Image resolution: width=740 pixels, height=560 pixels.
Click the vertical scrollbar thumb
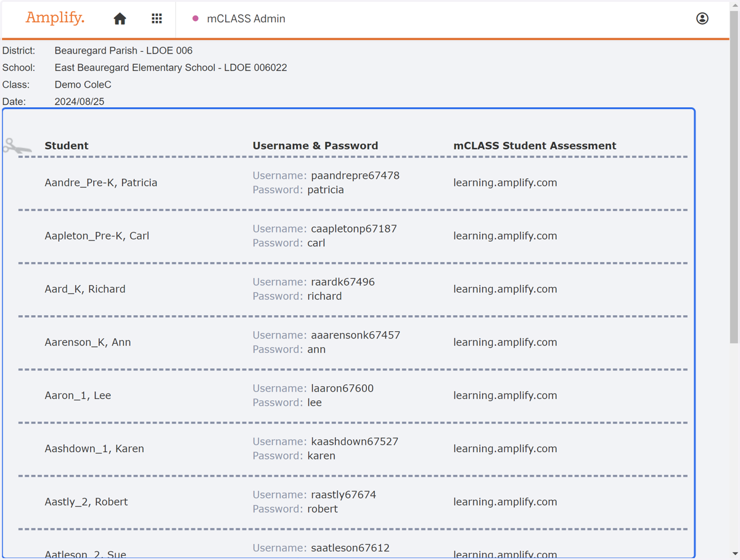click(x=734, y=178)
